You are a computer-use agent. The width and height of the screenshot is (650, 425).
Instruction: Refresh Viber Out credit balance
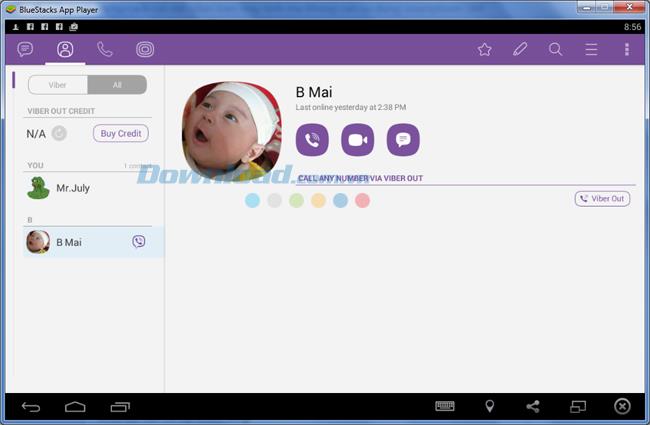59,133
